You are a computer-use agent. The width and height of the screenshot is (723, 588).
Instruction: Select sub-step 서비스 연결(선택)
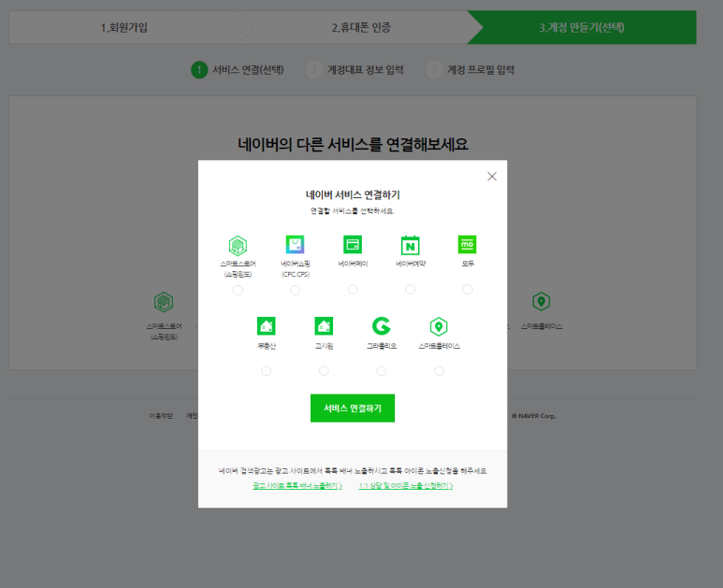[238, 70]
